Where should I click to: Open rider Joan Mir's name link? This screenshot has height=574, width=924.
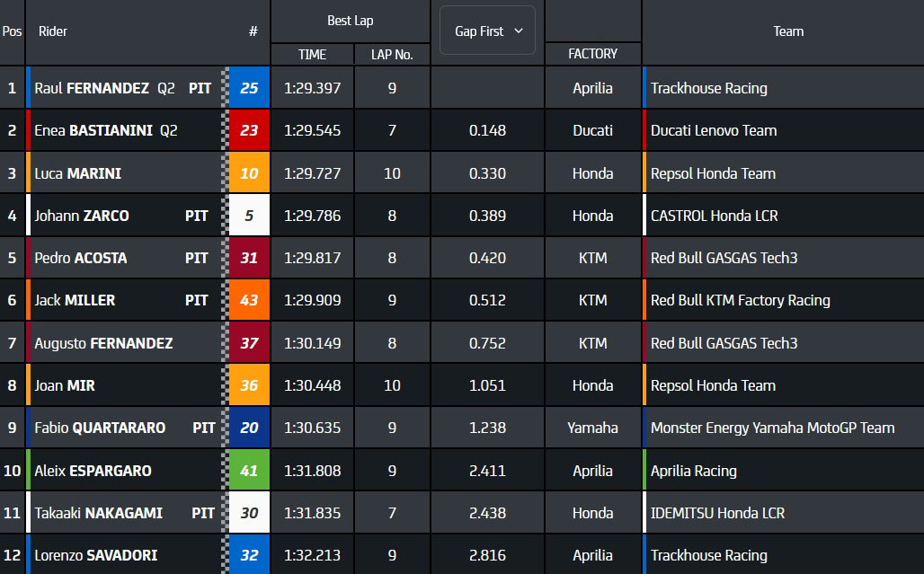(65, 385)
